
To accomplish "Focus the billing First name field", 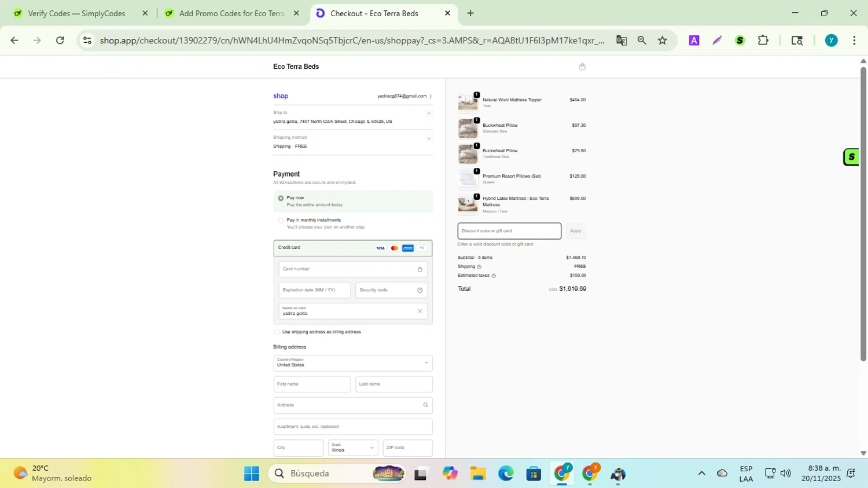I will tap(312, 384).
